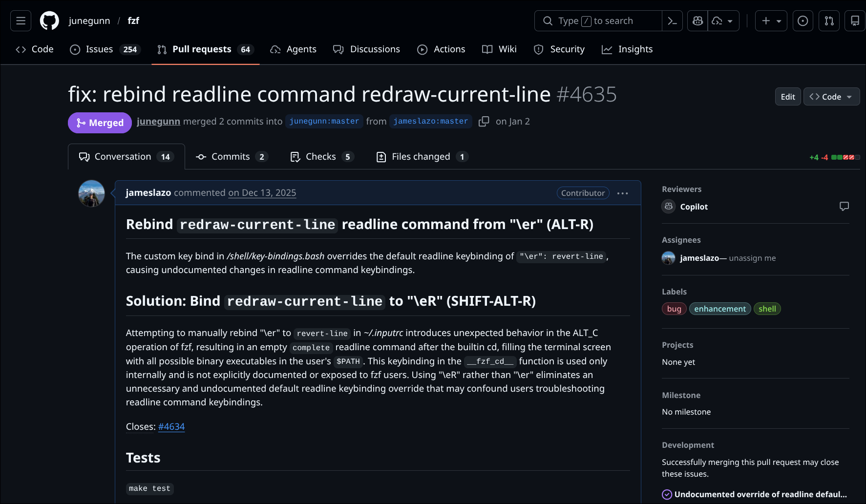Copy the head branch name
Viewport: 866px width, 504px height.
click(x=484, y=121)
